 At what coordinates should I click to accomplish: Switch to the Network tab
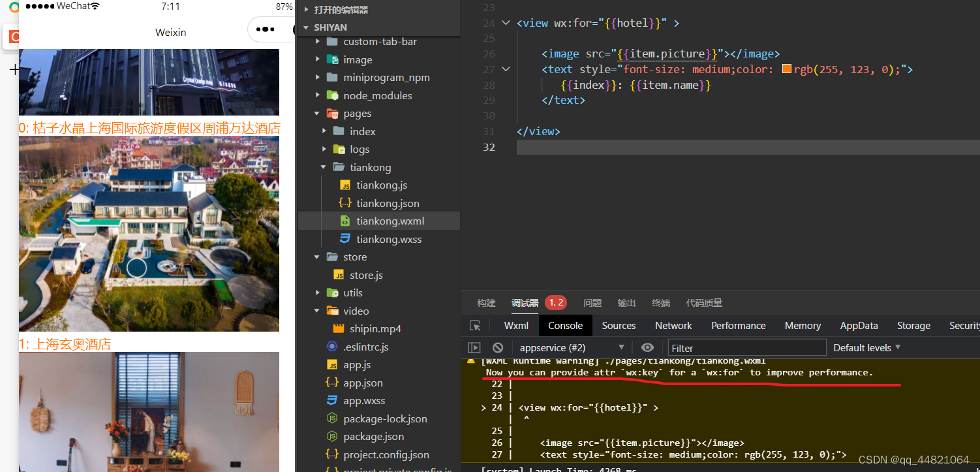pos(673,325)
